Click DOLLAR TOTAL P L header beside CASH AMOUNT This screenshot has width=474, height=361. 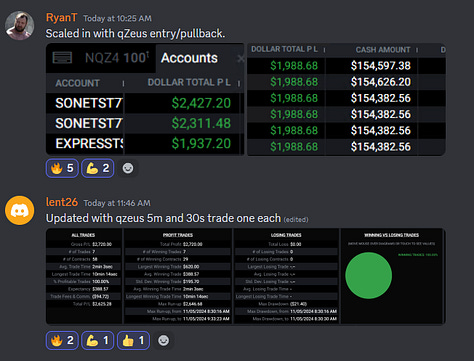click(x=284, y=49)
